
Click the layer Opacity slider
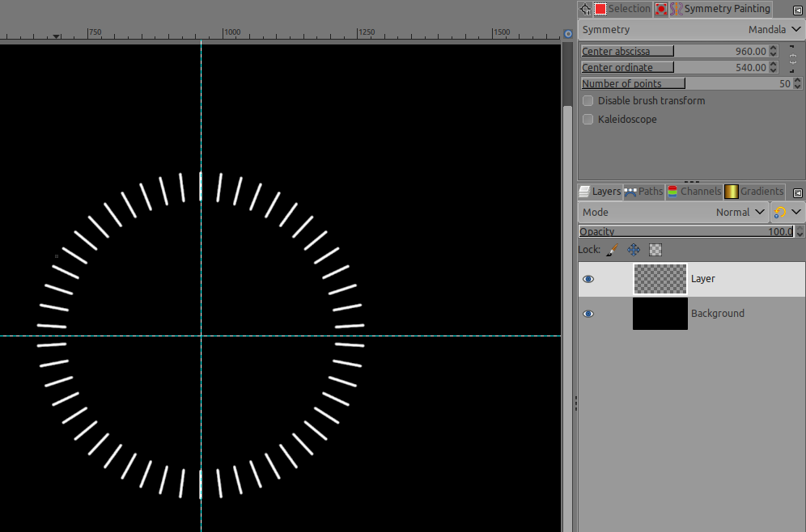pos(686,232)
